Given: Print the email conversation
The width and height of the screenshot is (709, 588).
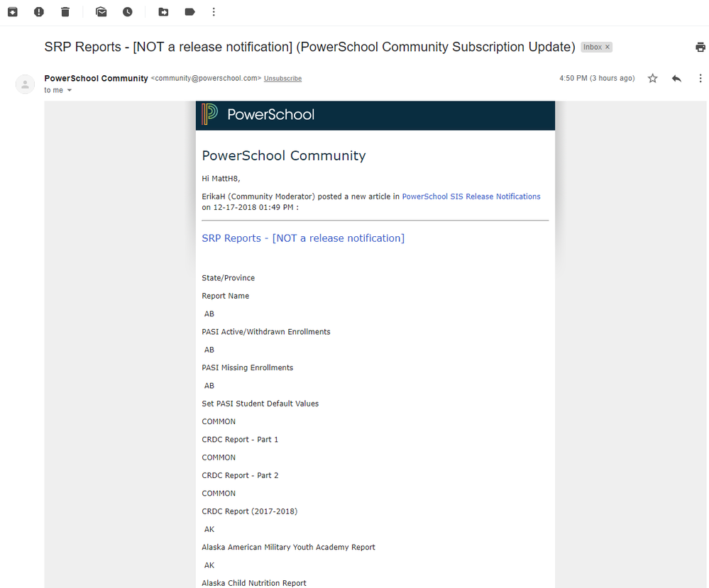Looking at the screenshot, I should 700,47.
